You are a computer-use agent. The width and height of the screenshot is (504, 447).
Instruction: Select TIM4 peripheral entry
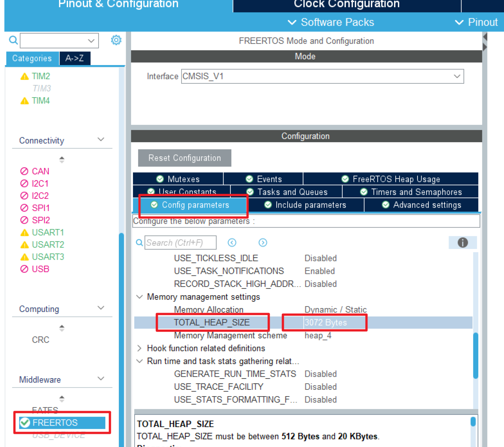(x=35, y=101)
